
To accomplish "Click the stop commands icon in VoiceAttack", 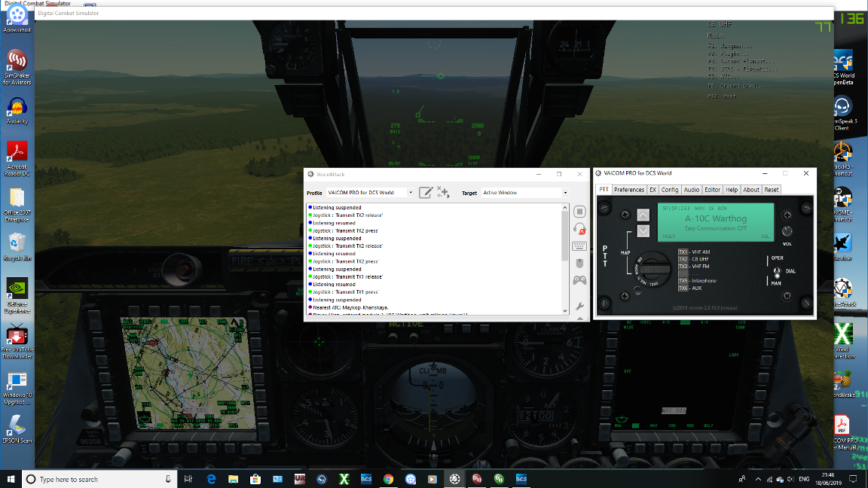I will (579, 212).
